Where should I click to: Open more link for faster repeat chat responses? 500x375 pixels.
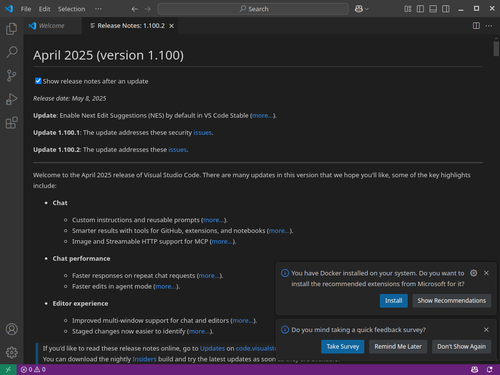(209, 276)
